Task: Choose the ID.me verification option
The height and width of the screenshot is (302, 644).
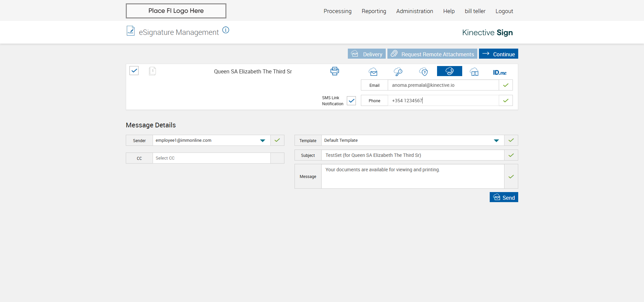Action: [499, 72]
